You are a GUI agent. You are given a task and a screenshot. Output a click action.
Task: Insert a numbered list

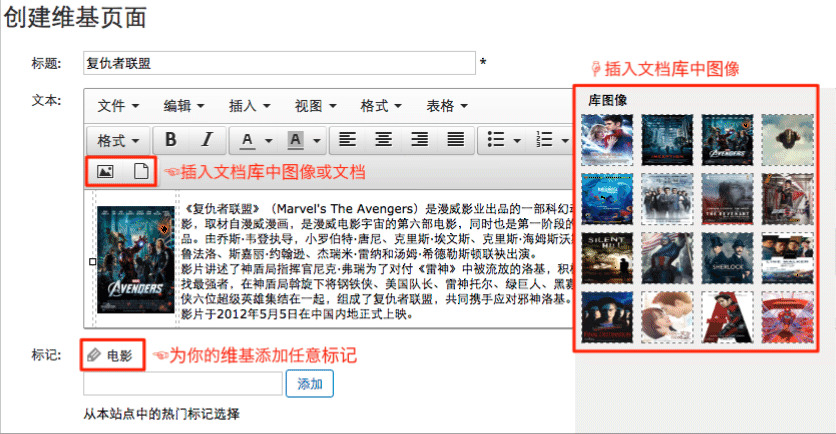click(x=544, y=140)
